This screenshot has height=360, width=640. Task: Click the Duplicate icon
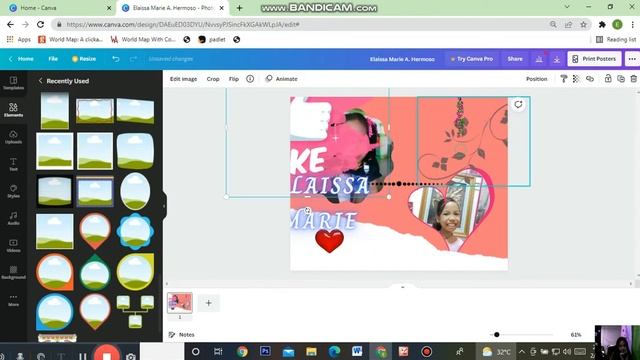621,79
